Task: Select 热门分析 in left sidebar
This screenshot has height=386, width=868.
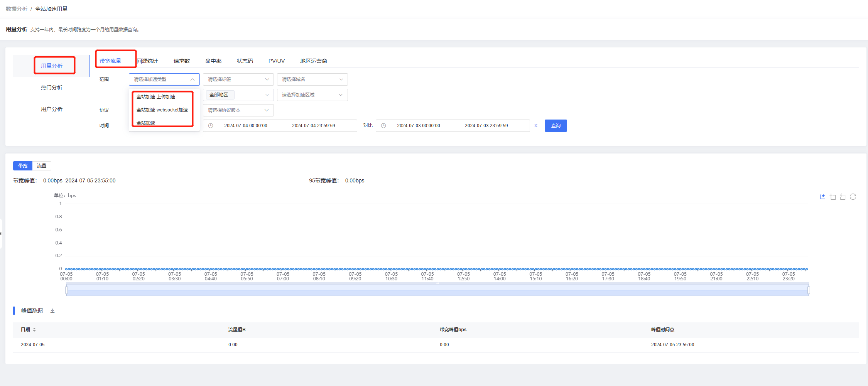Action: [52, 88]
